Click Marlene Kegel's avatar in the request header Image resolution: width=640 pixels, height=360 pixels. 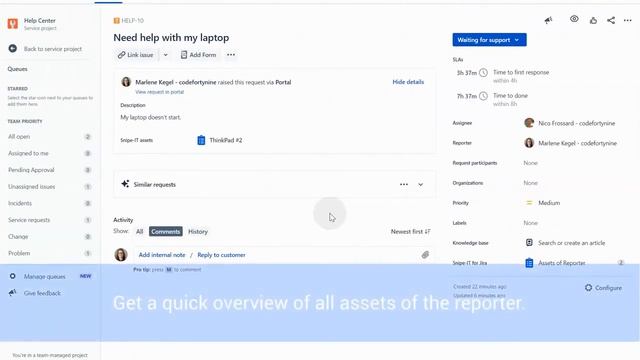(126, 82)
